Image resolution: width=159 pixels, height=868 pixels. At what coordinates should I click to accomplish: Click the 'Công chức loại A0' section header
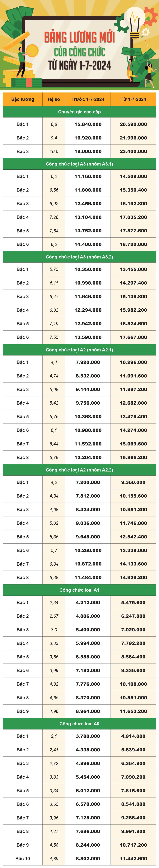tap(79, 724)
